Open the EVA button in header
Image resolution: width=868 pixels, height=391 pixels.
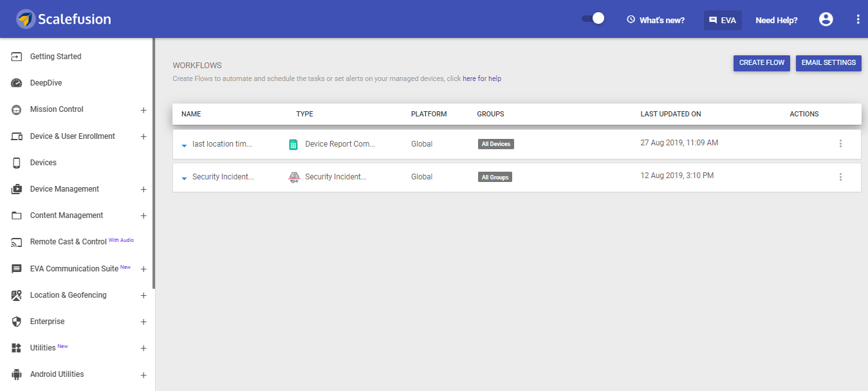[x=723, y=20]
